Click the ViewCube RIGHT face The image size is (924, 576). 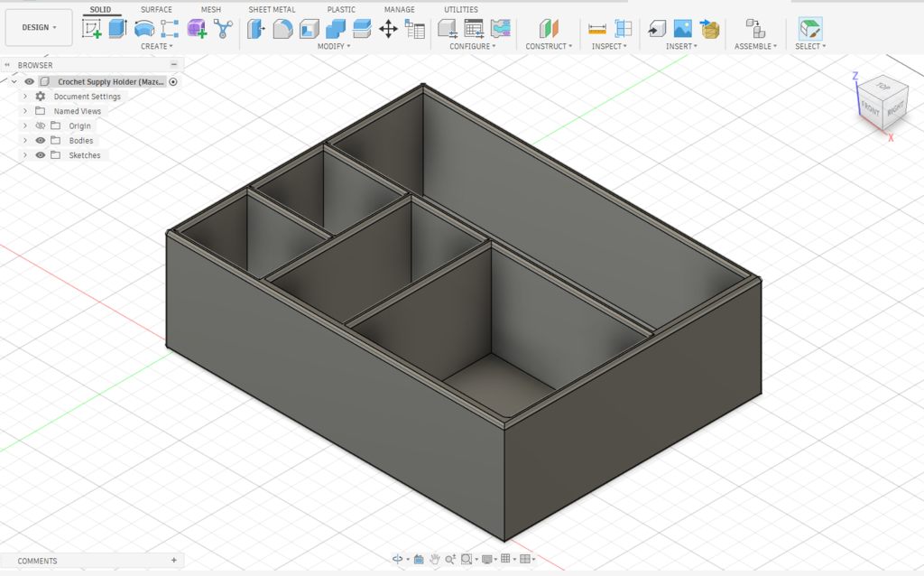pyautogui.click(x=895, y=109)
